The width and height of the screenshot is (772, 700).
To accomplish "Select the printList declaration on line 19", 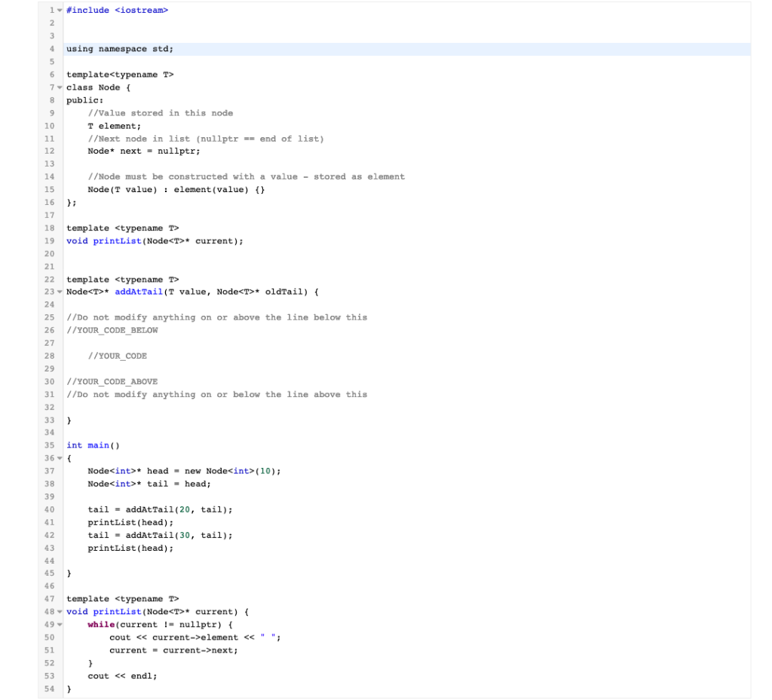I will 117,240.
